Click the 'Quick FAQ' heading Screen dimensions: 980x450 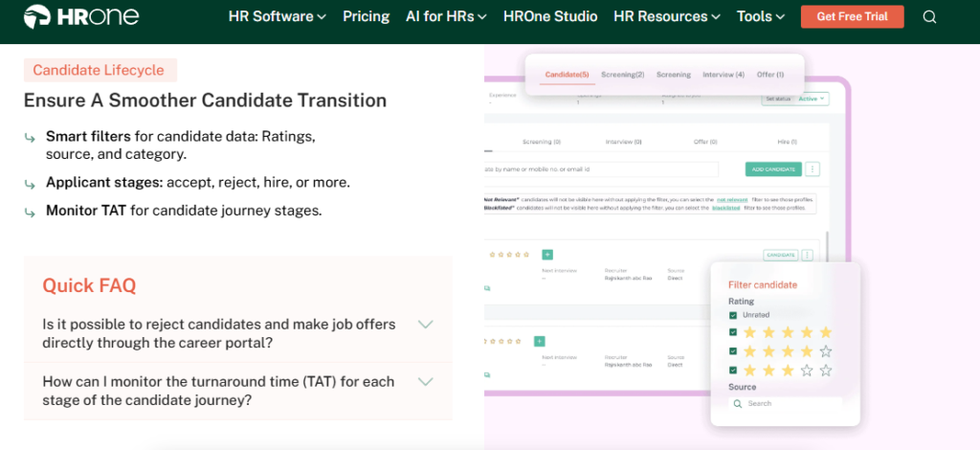[x=89, y=285]
